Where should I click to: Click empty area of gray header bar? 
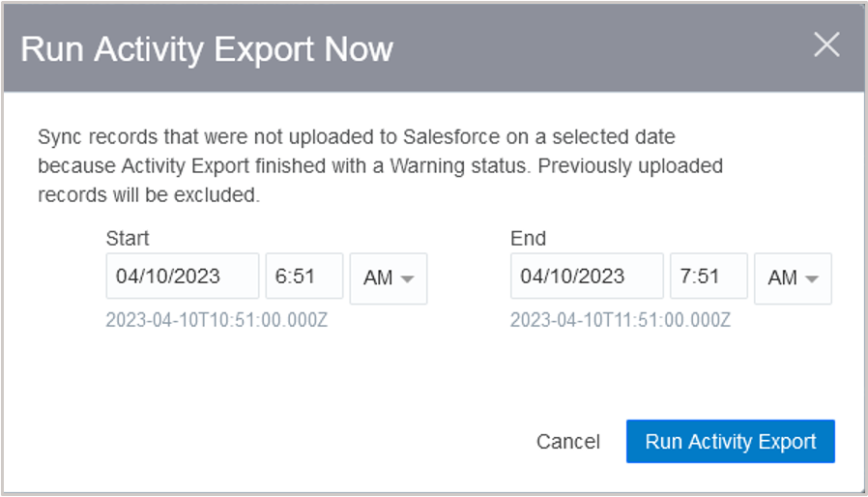tap(599, 48)
